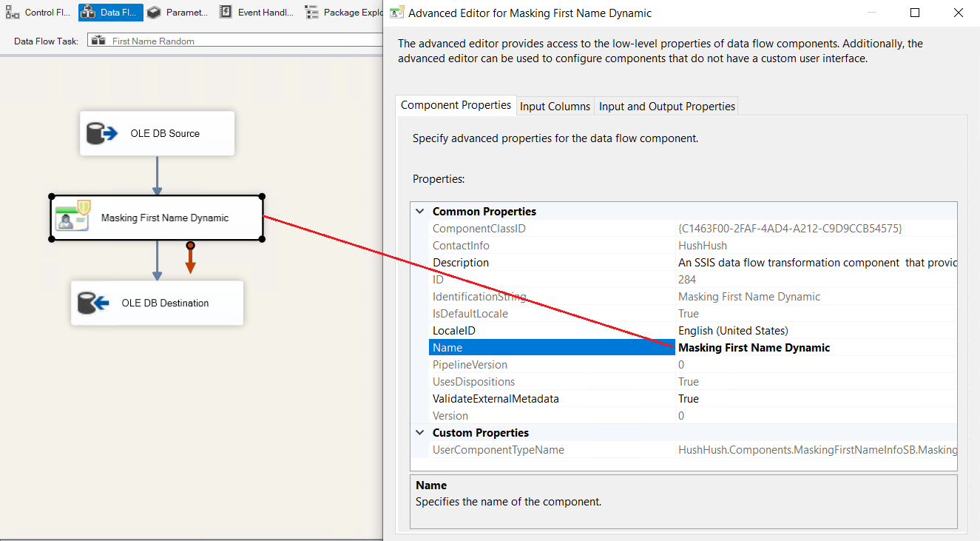Screen dimensions: 980x541
Task: Switch to the Input Columns tab
Action: (555, 107)
